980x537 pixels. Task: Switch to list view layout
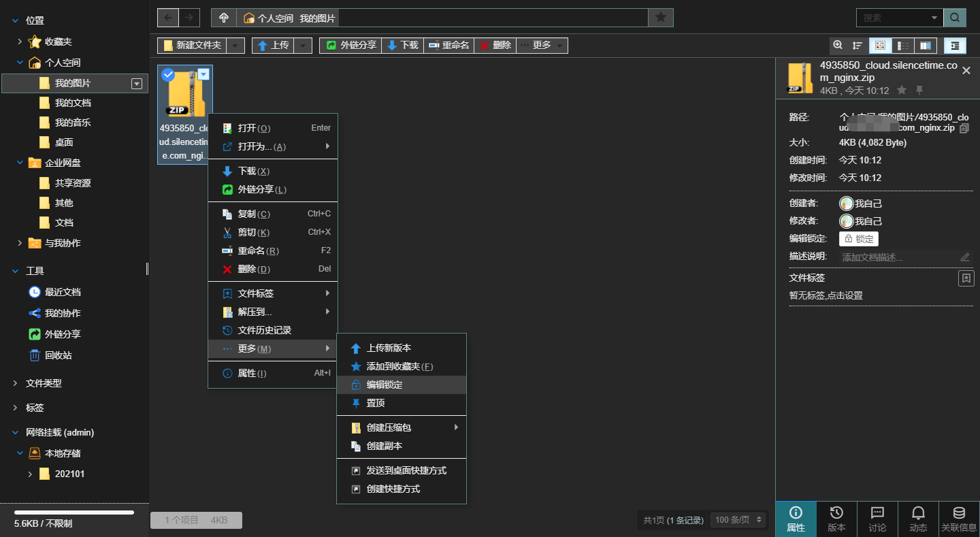[x=902, y=46]
